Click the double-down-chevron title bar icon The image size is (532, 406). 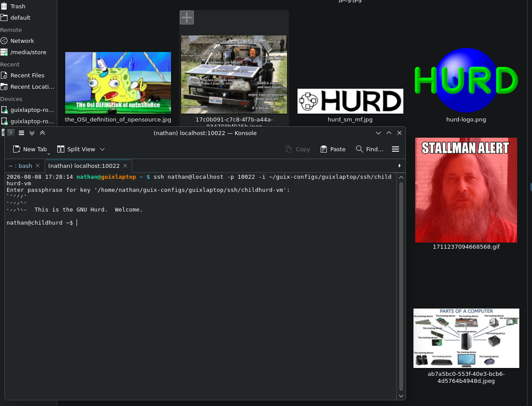tap(32, 133)
